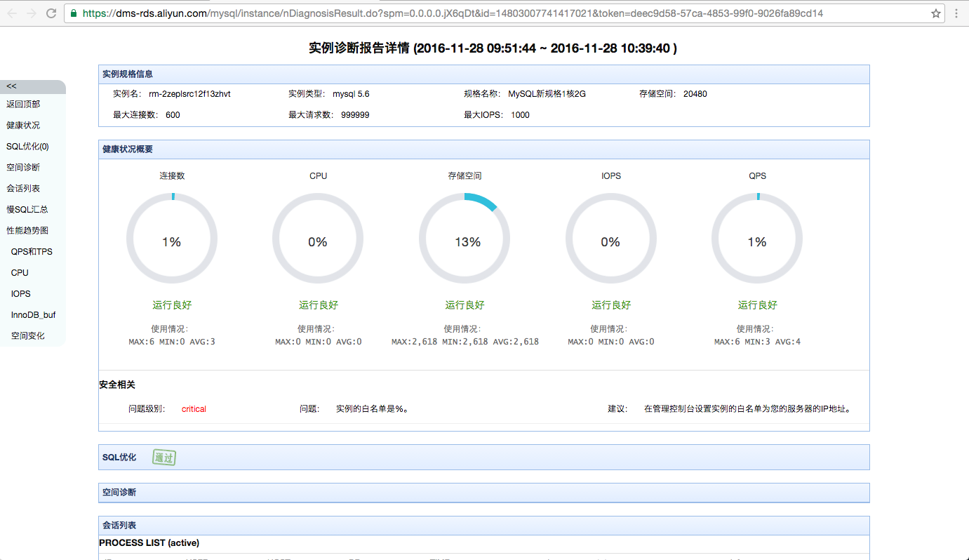Bookmark page with star icon
Viewport: 969px width, 560px height.
pyautogui.click(x=936, y=13)
